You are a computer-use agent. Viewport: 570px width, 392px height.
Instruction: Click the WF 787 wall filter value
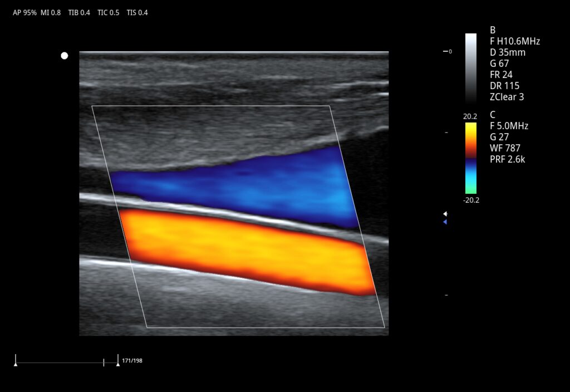pos(504,148)
